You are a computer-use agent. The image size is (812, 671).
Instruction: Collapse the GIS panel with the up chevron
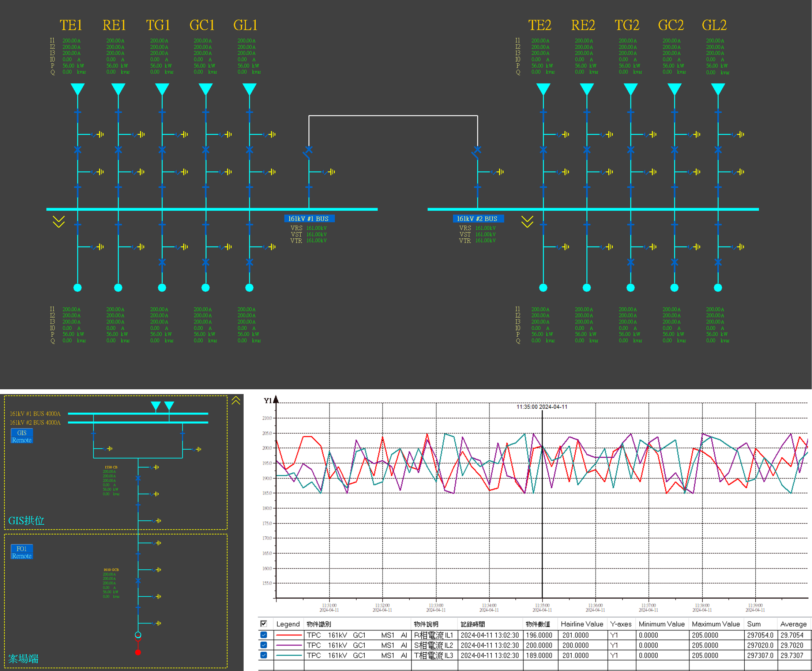(236, 400)
